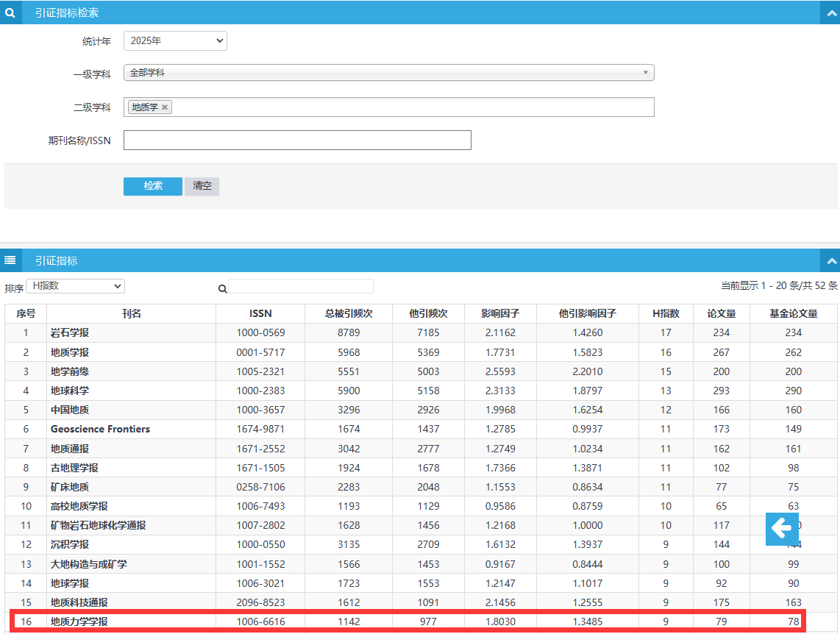Click the 检索 search button
The height and width of the screenshot is (634, 840).
(153, 186)
